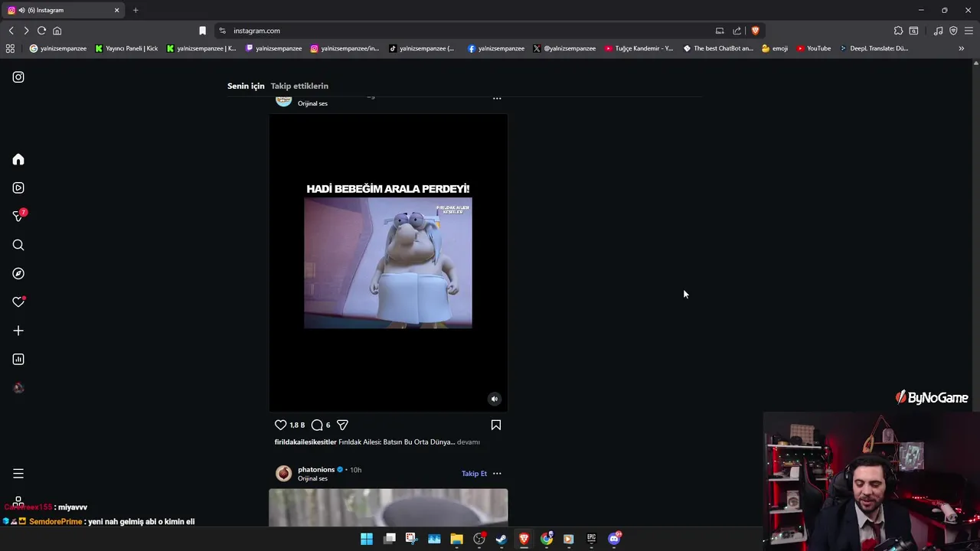Open Messages with the 7 badge
980x551 pixels.
coord(18,217)
